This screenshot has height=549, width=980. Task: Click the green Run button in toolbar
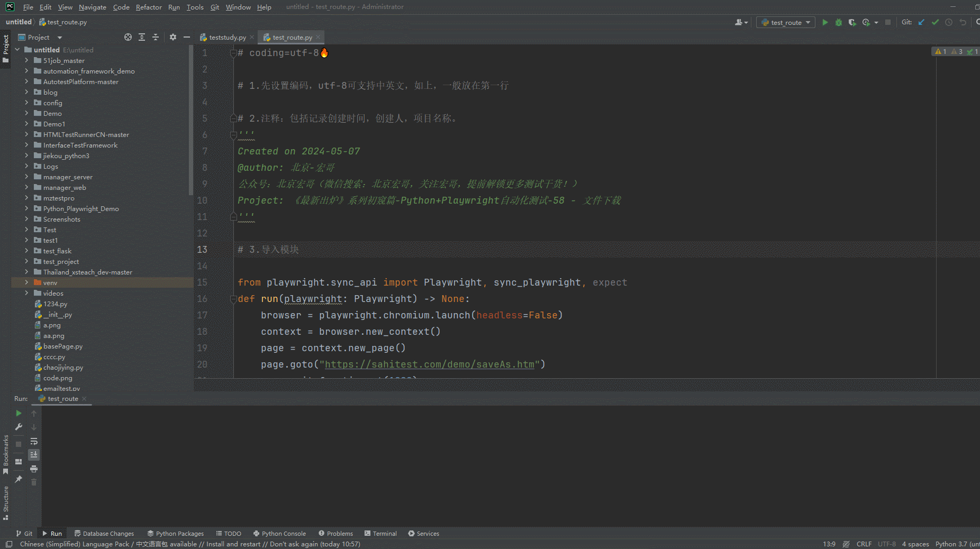pos(824,22)
